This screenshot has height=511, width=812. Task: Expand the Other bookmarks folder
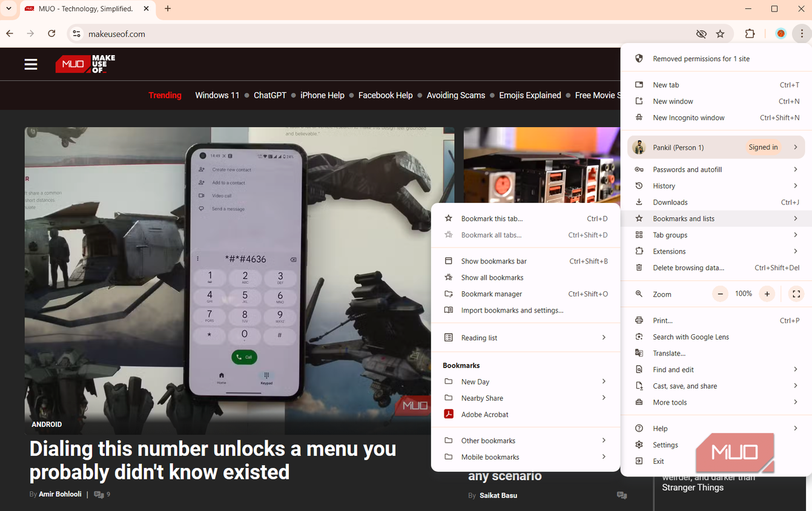[x=525, y=441]
